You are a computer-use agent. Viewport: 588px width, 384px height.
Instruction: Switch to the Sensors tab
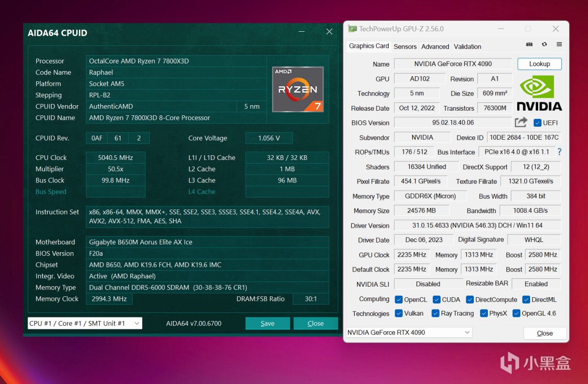point(405,46)
